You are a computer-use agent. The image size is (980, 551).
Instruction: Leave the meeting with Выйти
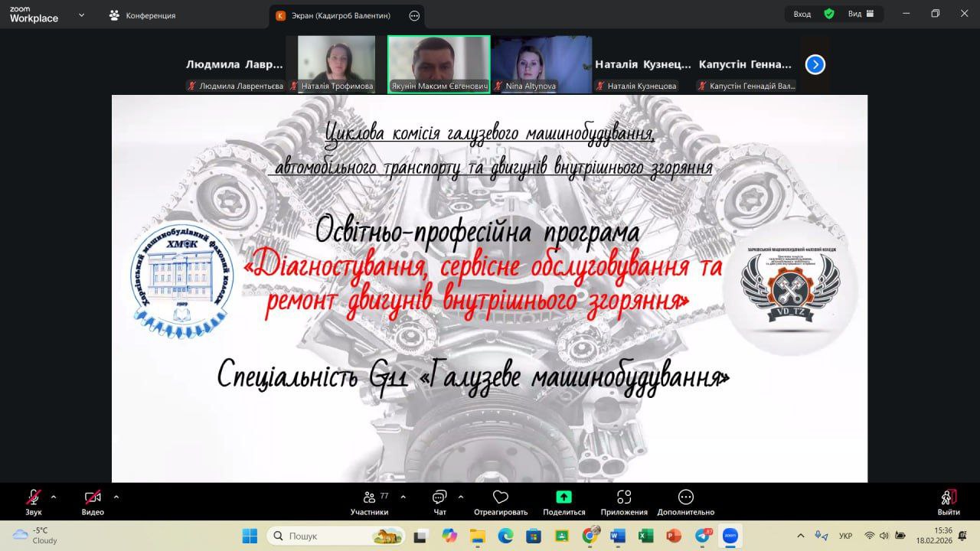tap(949, 502)
